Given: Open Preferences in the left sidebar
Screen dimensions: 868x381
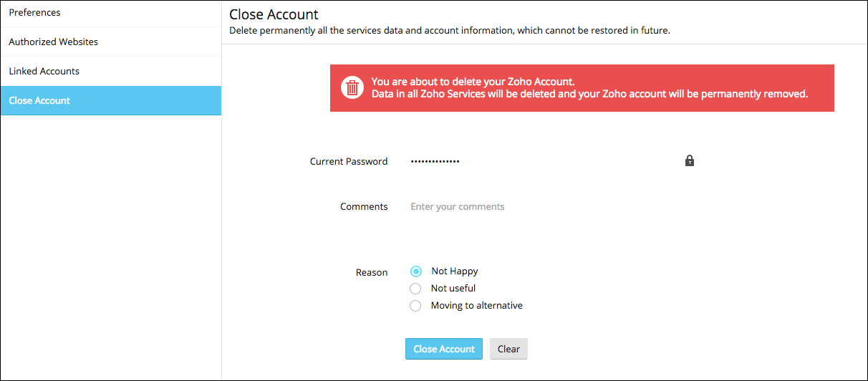Looking at the screenshot, I should point(35,13).
